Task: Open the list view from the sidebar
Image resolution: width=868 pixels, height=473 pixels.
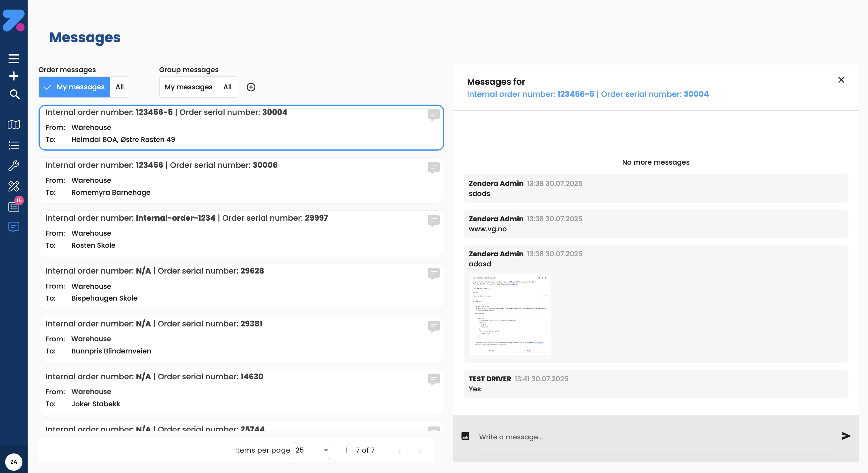Action: point(14,145)
